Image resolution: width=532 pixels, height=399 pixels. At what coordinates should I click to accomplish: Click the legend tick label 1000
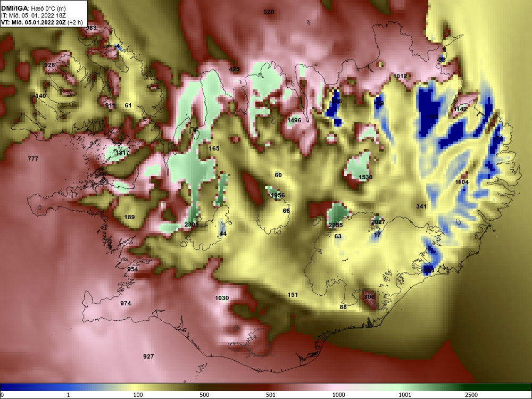[x=338, y=395]
